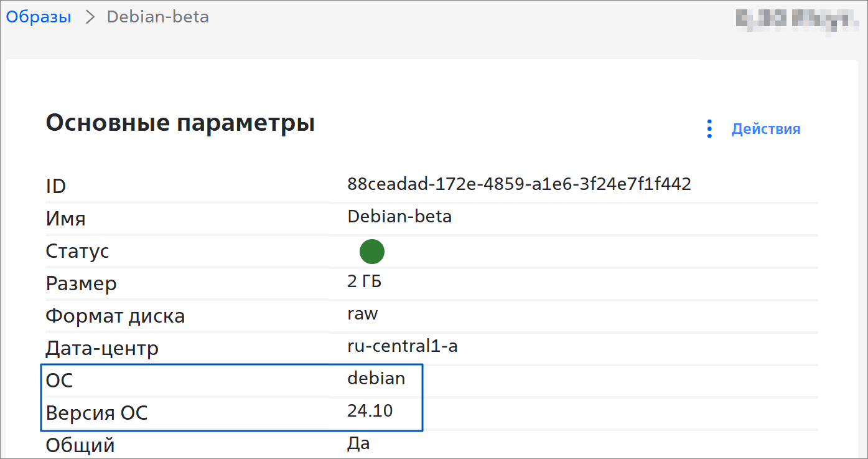Click the Дата-центр row label

point(102,349)
